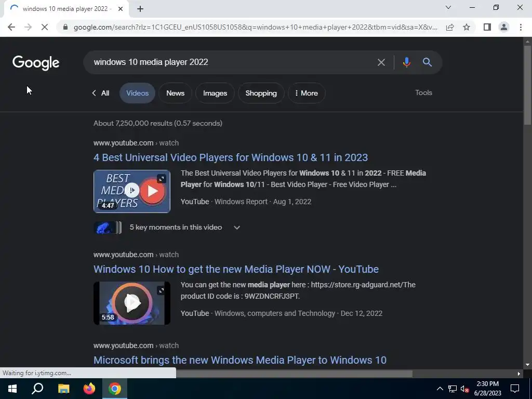Open the Windows Start menu
This screenshot has height=399, width=532.
12,389
